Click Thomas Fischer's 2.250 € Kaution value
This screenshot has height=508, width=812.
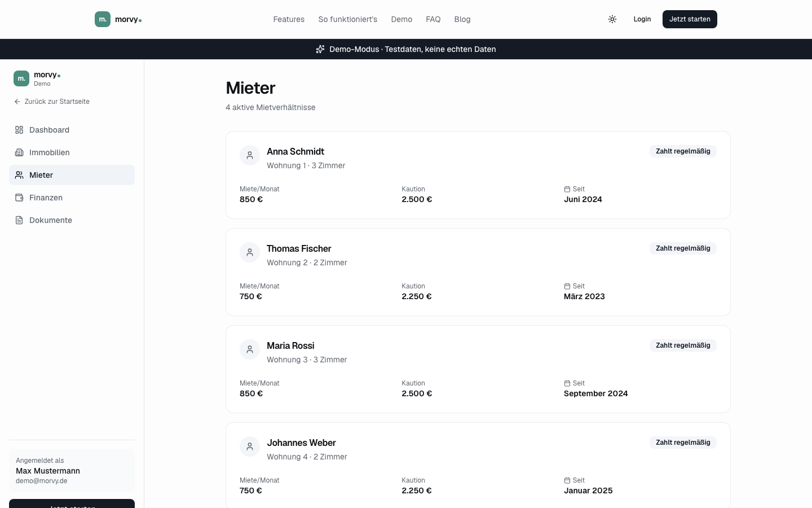click(417, 296)
